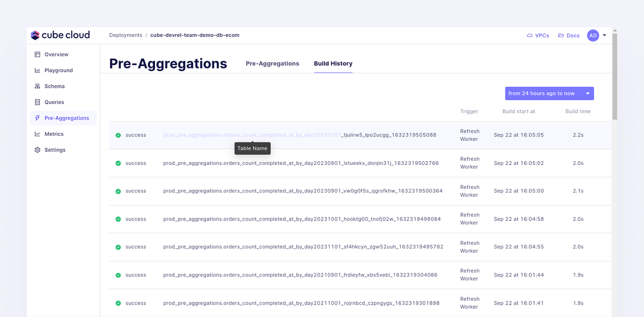Select the Pre-Aggregations tab
This screenshot has height=317, width=644.
click(x=272, y=63)
